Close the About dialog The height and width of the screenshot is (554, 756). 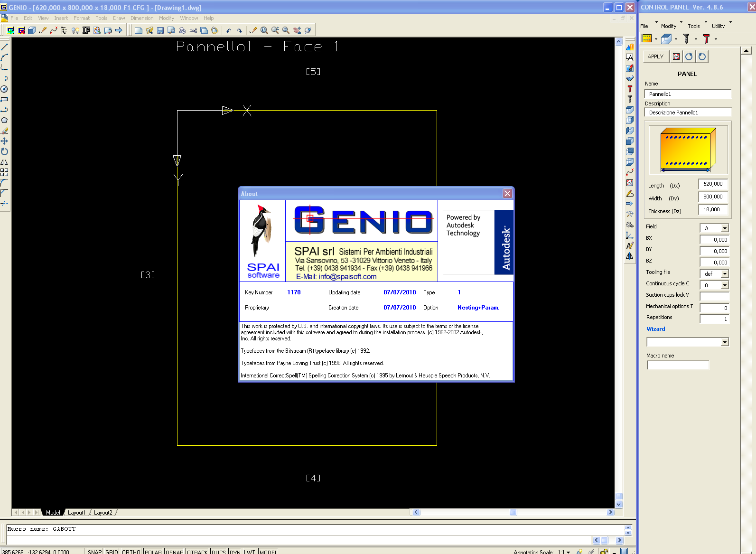tap(507, 194)
